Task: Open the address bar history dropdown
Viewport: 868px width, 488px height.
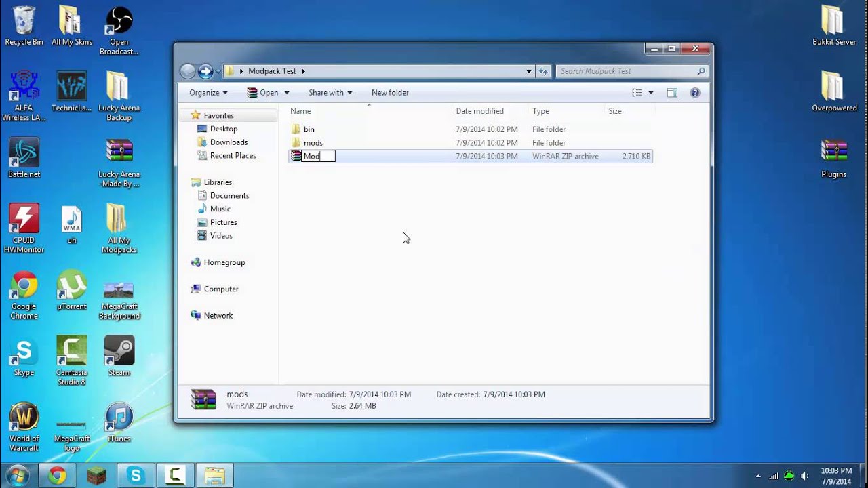Action: pos(529,71)
